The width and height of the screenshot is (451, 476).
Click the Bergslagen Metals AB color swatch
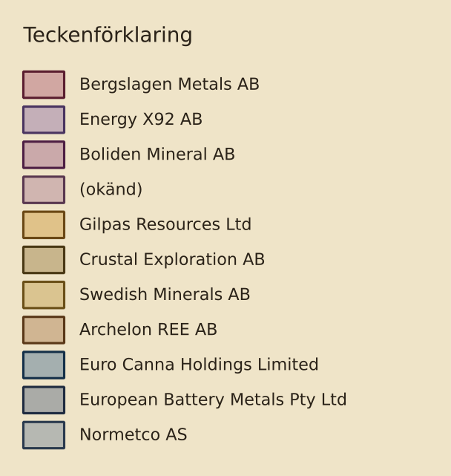click(x=44, y=85)
